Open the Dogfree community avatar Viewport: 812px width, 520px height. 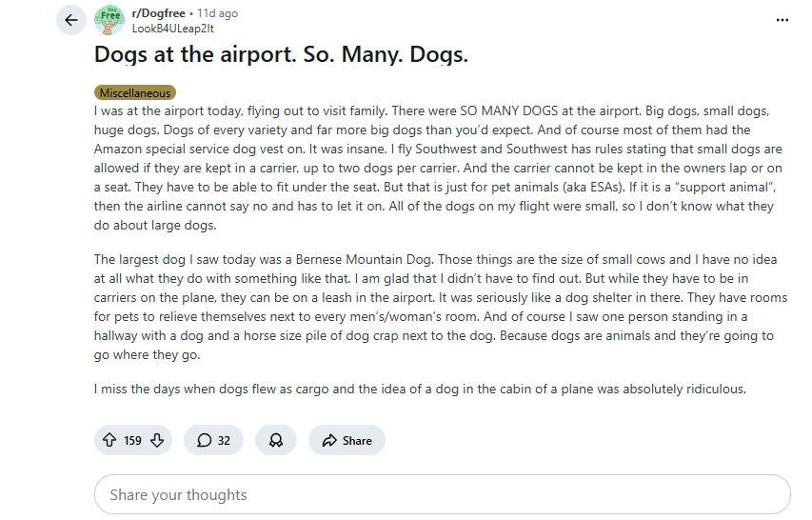point(109,20)
